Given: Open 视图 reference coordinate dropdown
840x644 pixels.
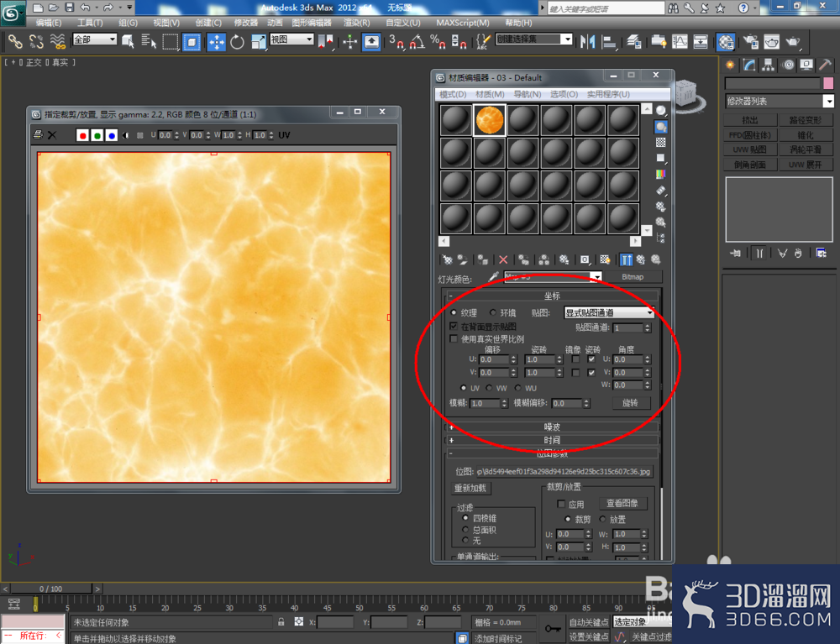Looking at the screenshot, I should click(291, 39).
